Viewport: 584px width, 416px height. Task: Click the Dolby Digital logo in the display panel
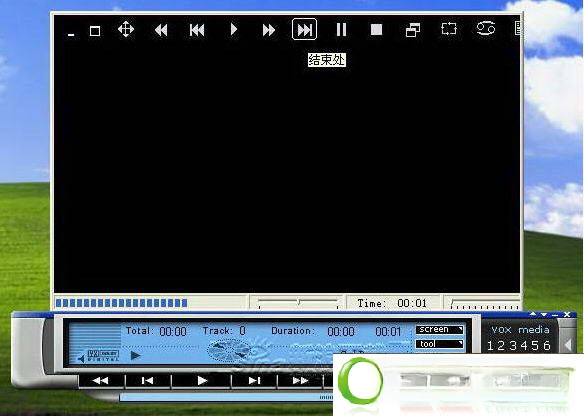(x=103, y=356)
